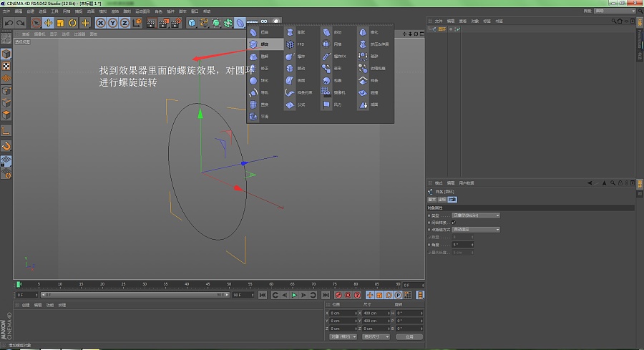
Task: Open the Object (Rel) coordinate mode dropdown
Action: 343,337
